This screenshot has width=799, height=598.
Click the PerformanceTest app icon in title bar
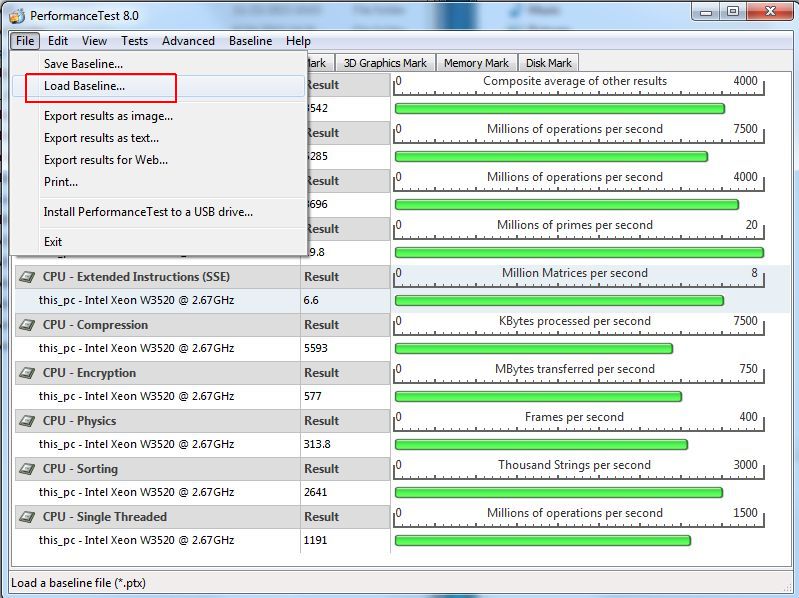click(17, 16)
